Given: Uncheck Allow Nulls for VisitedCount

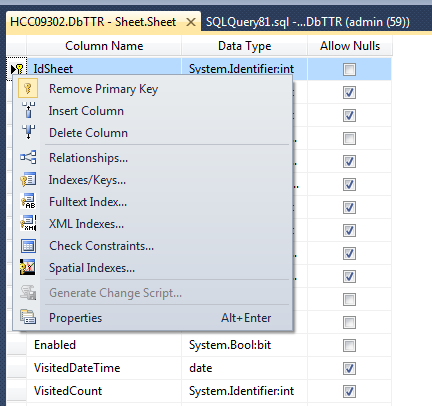Looking at the screenshot, I should (349, 391).
